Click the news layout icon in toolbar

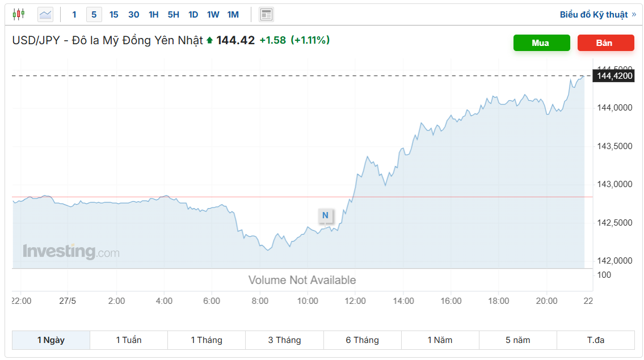[266, 14]
